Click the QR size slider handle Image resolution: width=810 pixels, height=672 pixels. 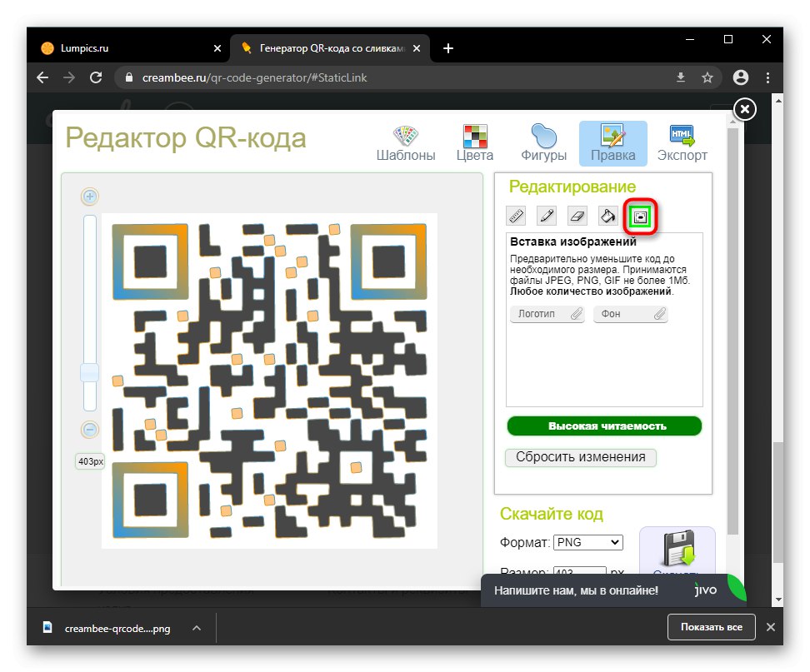(90, 373)
